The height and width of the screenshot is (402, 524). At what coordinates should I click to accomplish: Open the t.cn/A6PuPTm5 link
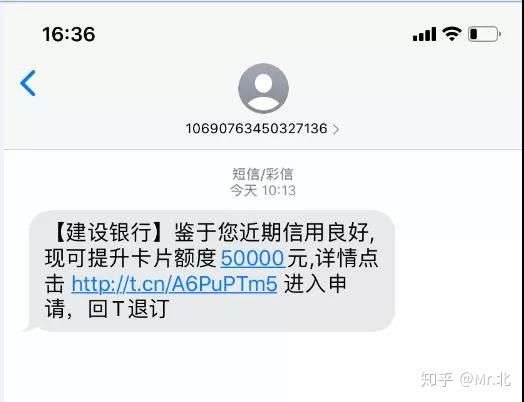point(174,284)
